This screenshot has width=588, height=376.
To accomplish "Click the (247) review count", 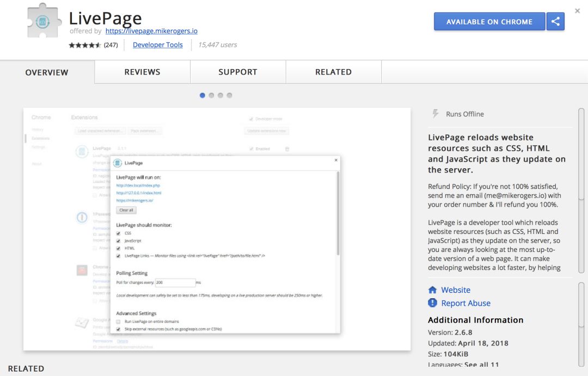I will coord(111,45).
